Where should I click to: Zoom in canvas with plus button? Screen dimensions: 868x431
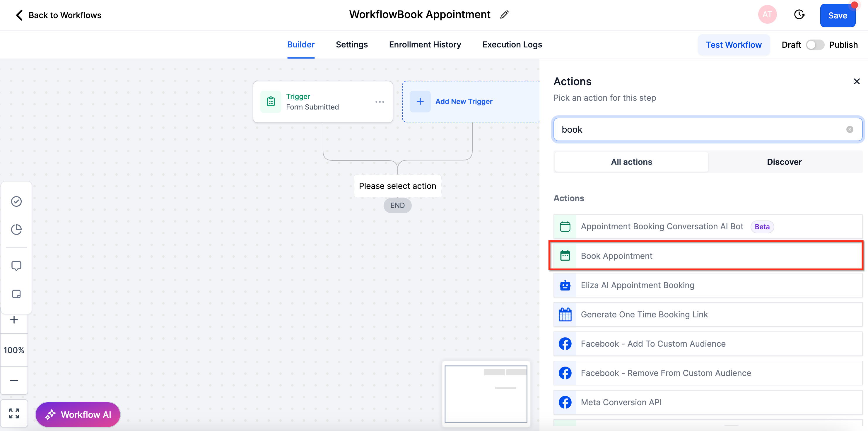pos(14,320)
